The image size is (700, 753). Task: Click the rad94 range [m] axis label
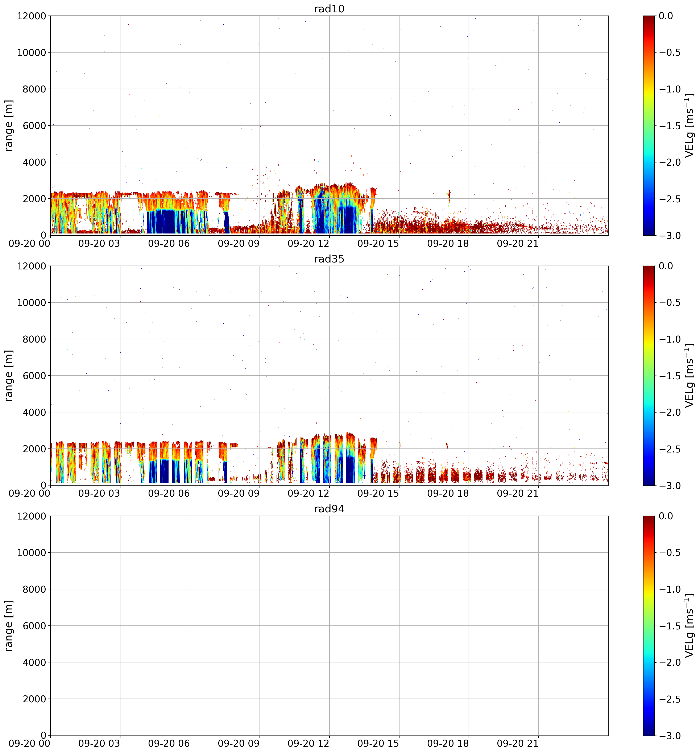coord(9,625)
